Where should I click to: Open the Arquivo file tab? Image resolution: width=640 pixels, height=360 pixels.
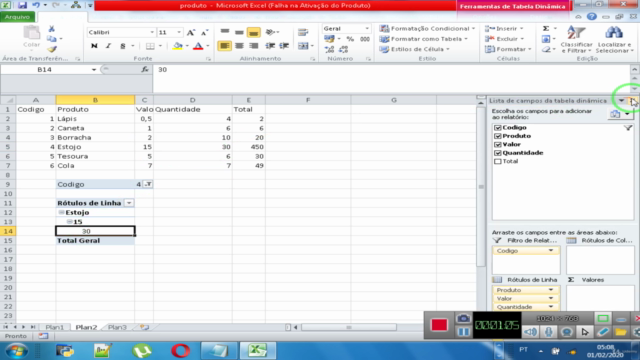[18, 17]
